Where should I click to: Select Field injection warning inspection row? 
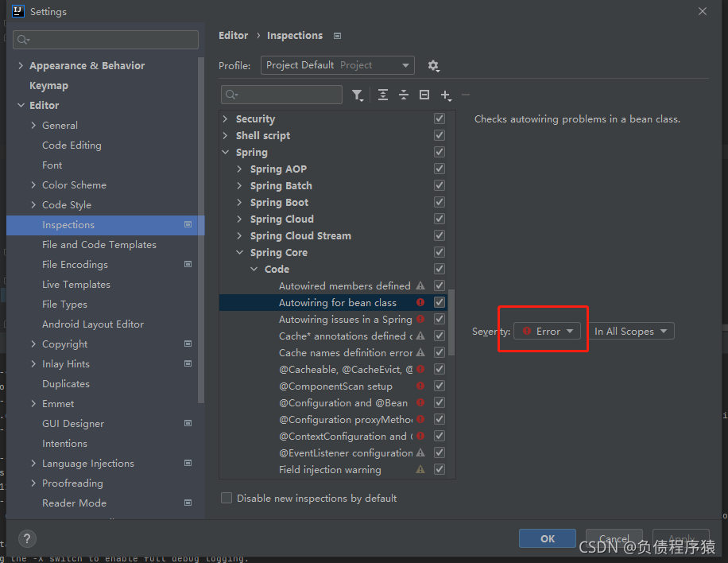[333, 470]
